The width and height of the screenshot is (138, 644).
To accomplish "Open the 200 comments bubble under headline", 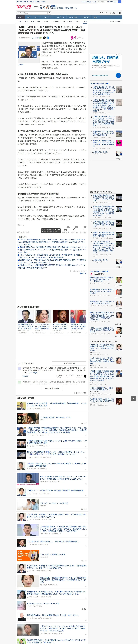I will tap(34, 38).
